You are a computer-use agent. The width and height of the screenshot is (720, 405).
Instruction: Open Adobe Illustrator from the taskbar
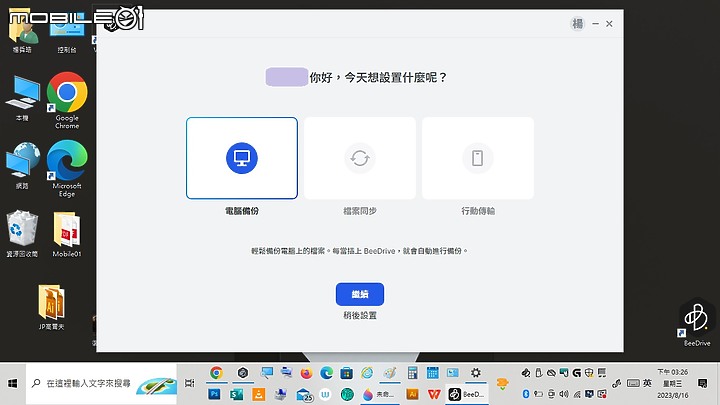pos(412,394)
